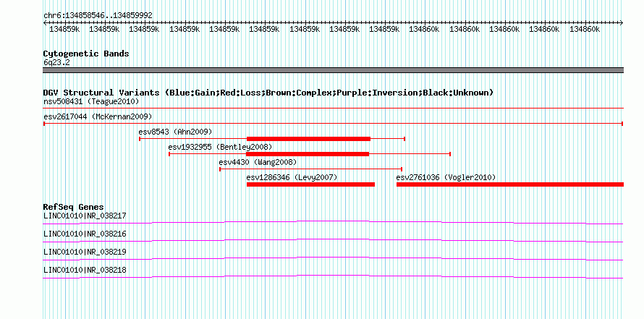
Task: Select the esv1932955 (Bentley2008) label
Action: (220, 147)
